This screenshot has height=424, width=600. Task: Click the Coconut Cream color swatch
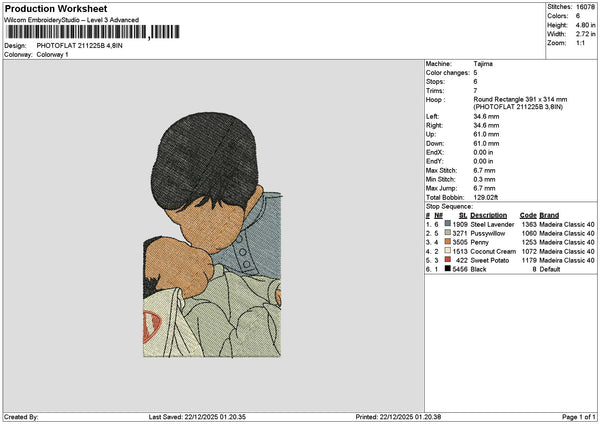(x=448, y=251)
